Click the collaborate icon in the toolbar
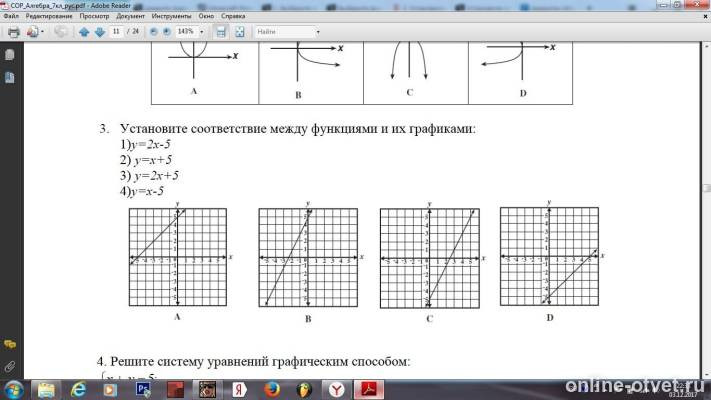Image resolution: width=711 pixels, height=400 pixels. (32, 32)
